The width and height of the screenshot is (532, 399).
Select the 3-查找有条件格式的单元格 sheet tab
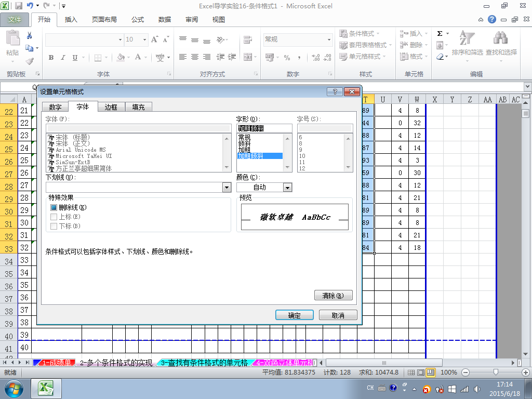(x=204, y=363)
